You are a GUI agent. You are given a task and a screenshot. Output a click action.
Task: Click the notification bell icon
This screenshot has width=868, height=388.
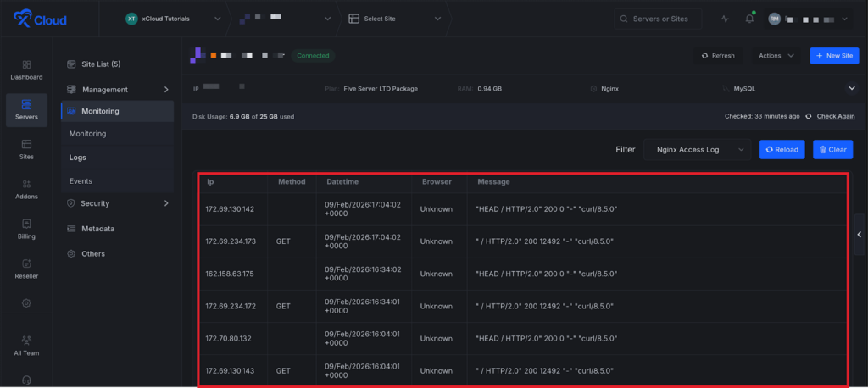749,19
